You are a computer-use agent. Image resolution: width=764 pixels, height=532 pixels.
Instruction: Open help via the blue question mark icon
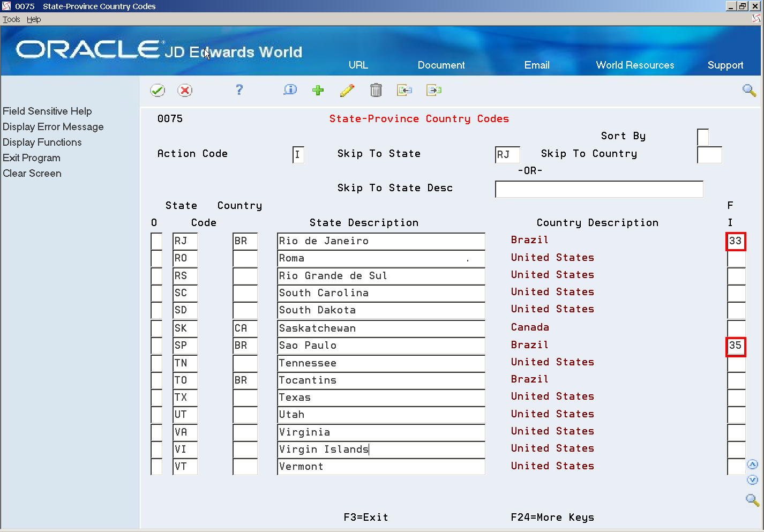click(x=239, y=90)
